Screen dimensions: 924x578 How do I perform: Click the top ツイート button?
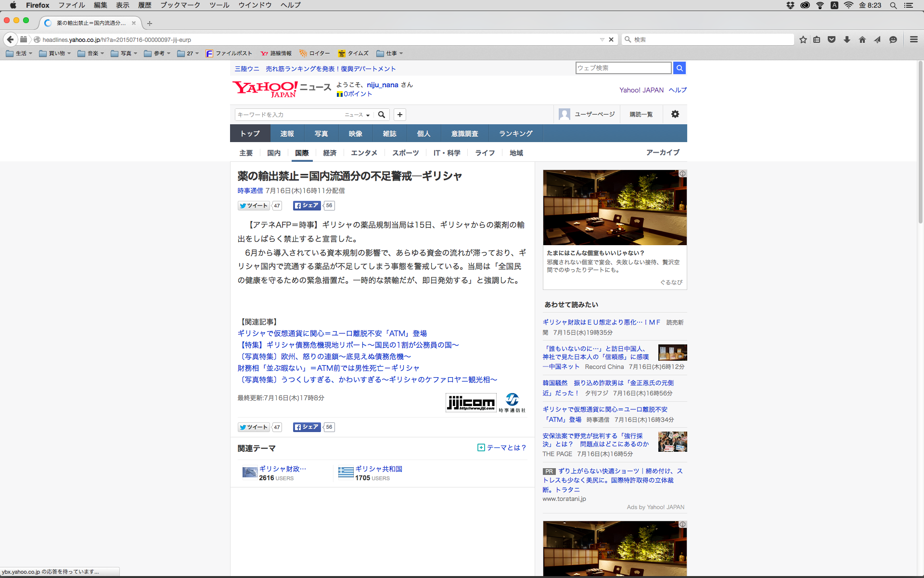tap(254, 206)
